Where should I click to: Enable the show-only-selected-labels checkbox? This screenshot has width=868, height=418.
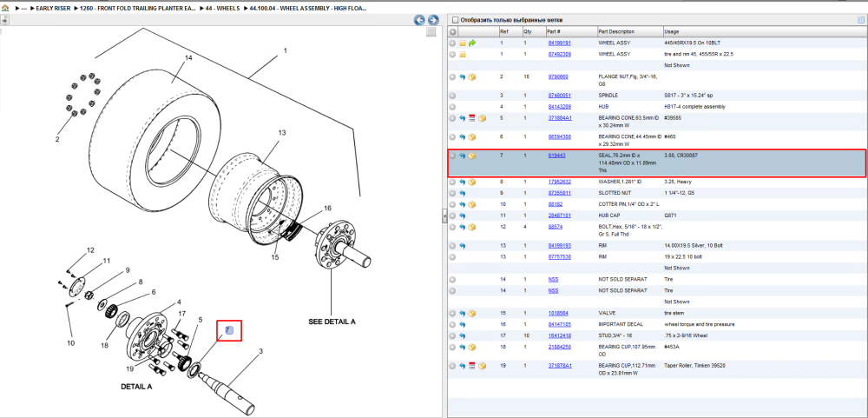coord(455,20)
